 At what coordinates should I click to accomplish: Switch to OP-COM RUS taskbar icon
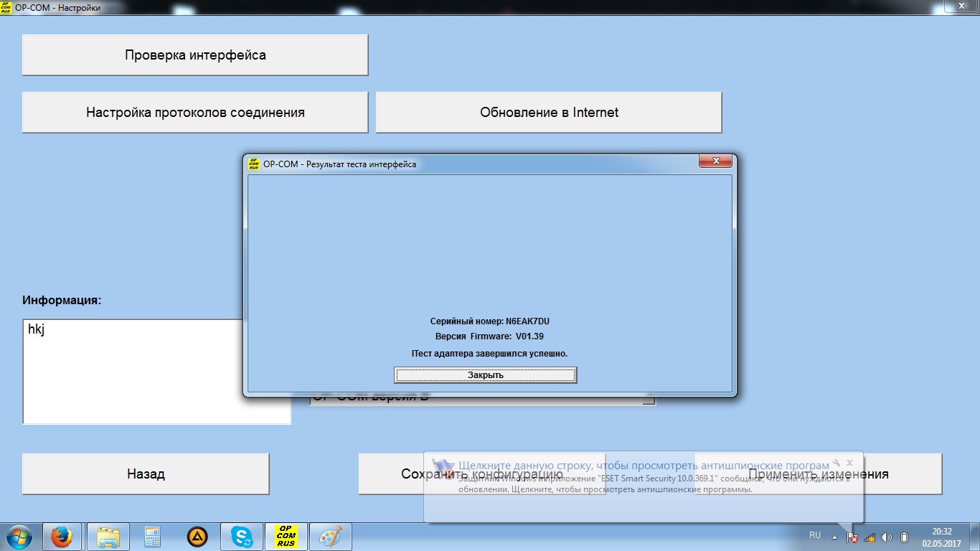click(286, 537)
